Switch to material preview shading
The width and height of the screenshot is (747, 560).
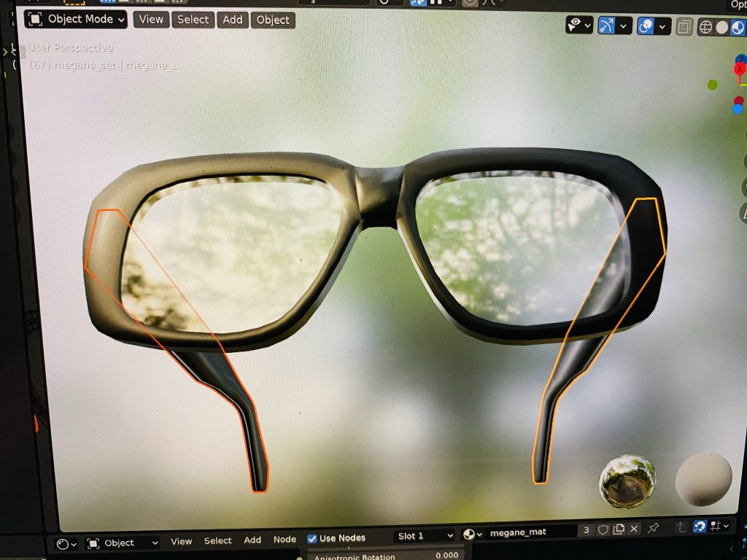coord(738,28)
